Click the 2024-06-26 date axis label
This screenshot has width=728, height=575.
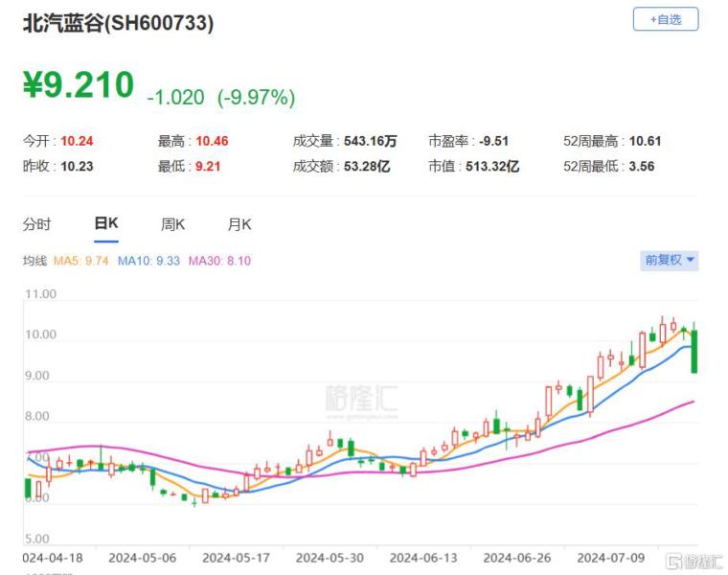pos(517,558)
